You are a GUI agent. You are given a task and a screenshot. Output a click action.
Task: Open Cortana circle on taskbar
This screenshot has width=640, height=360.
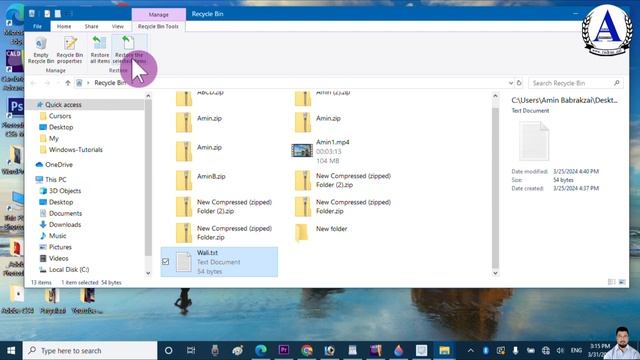click(168, 351)
